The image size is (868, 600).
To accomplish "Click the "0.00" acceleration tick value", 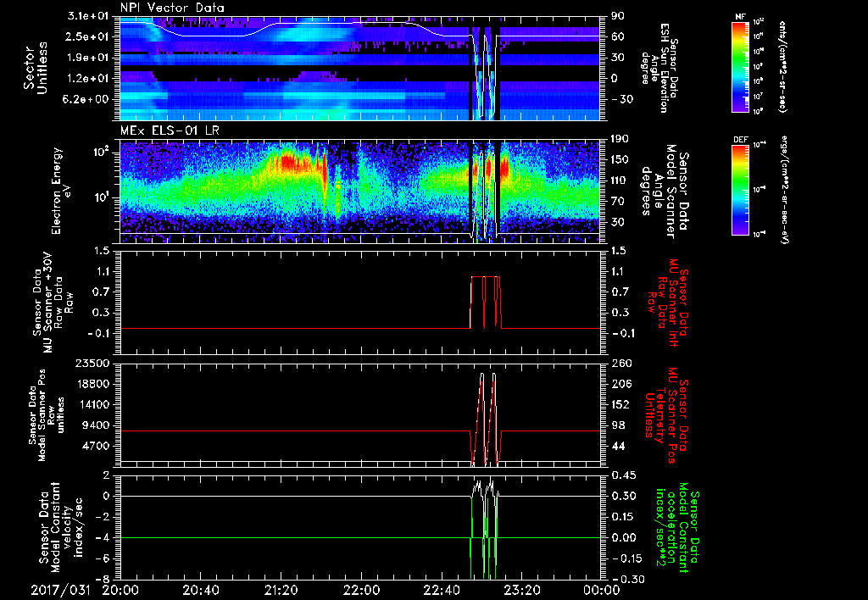I will (x=622, y=538).
